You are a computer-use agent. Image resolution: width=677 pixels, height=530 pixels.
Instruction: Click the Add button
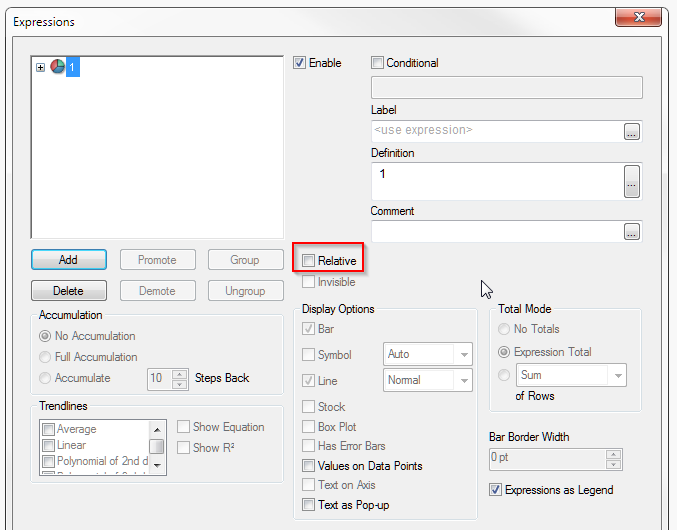coord(69,260)
